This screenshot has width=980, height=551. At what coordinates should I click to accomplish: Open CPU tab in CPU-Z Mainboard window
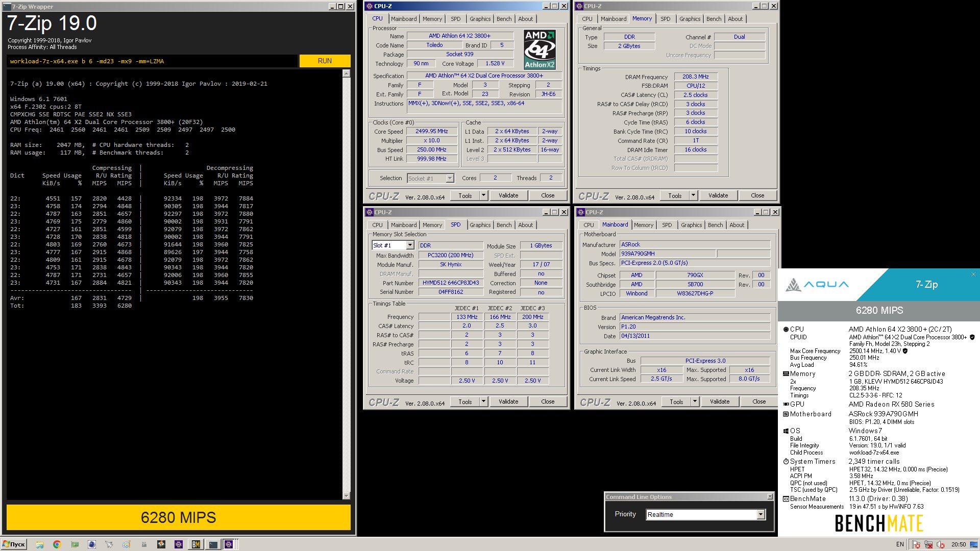click(x=589, y=225)
